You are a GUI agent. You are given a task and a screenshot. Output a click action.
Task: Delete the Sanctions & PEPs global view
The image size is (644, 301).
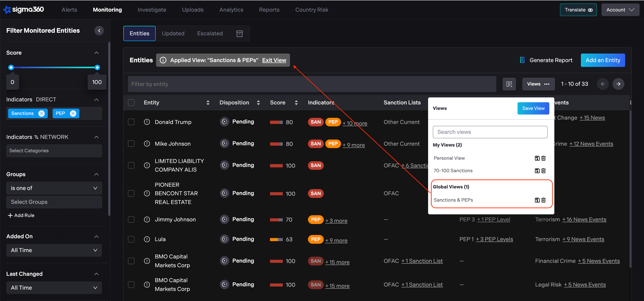(x=543, y=200)
